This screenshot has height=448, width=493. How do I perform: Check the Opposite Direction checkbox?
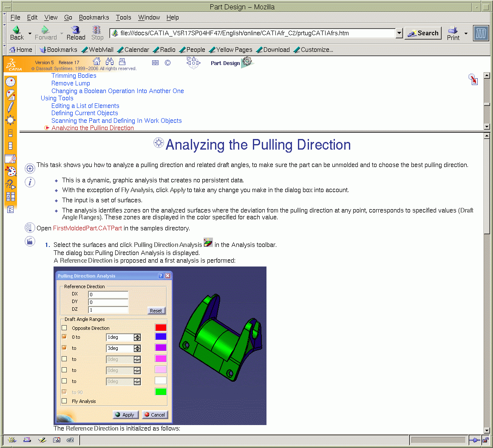click(65, 328)
